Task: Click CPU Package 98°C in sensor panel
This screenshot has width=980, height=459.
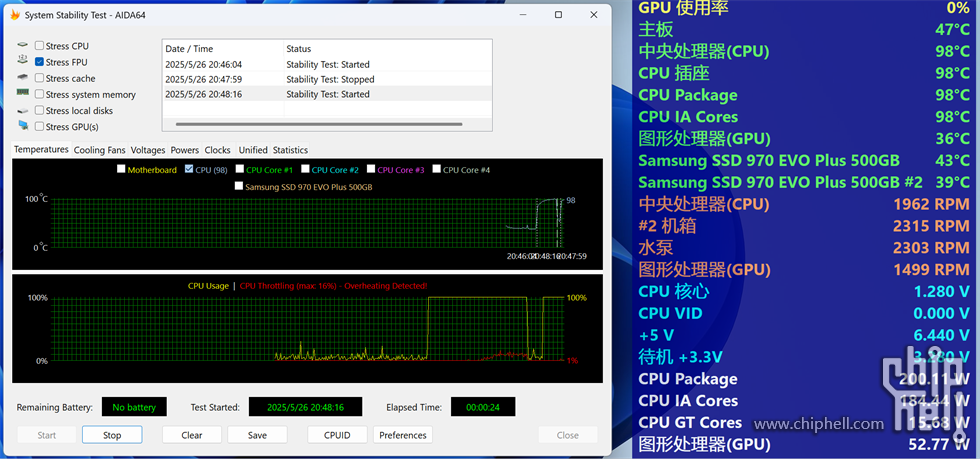Action: (804, 95)
